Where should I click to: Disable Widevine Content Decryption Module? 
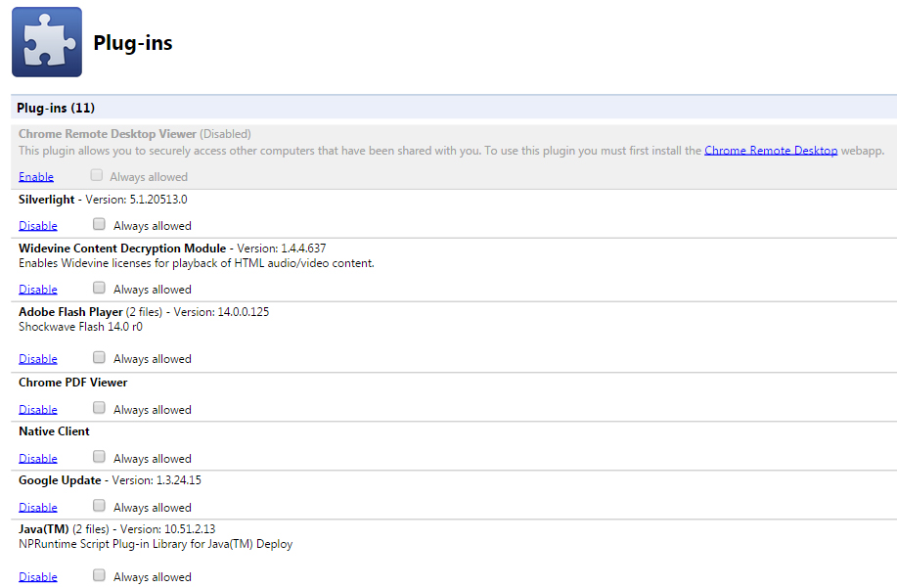tap(38, 289)
